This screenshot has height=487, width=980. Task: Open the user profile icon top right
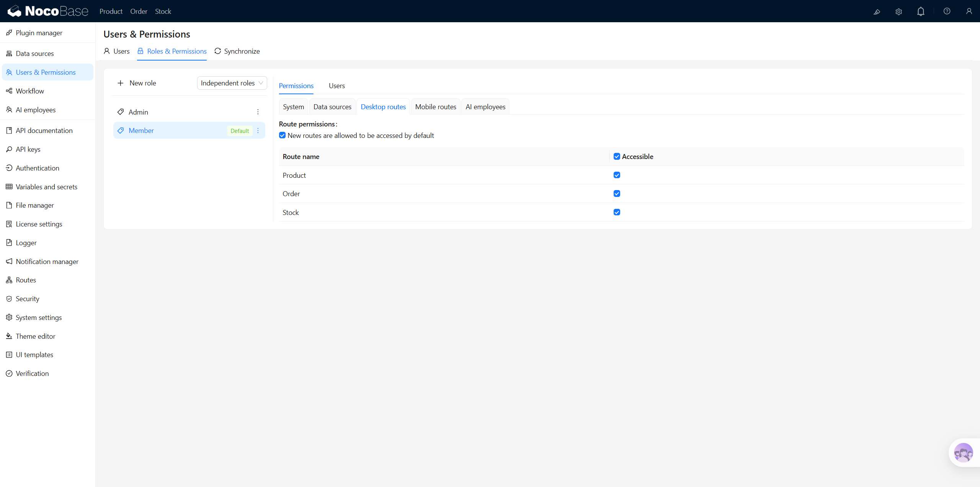(969, 11)
